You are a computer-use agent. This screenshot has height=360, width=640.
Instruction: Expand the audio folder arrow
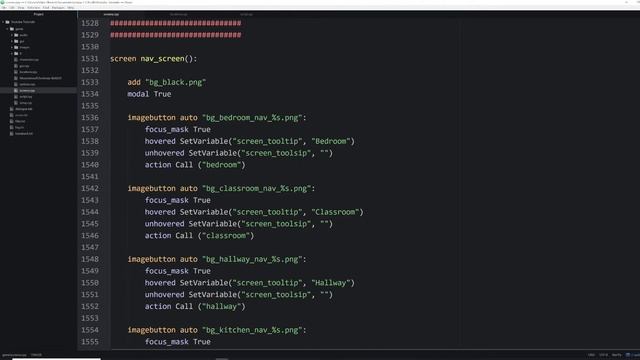tap(12, 35)
